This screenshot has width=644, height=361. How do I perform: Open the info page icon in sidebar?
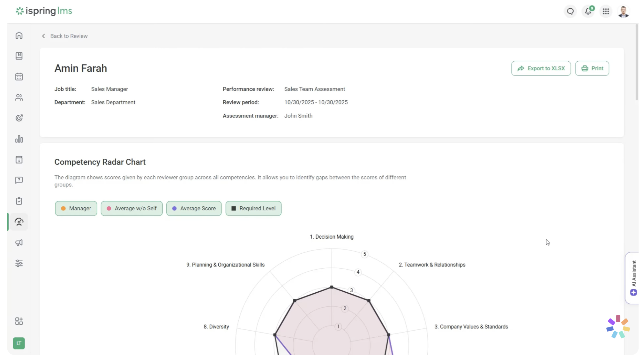pos(19,160)
